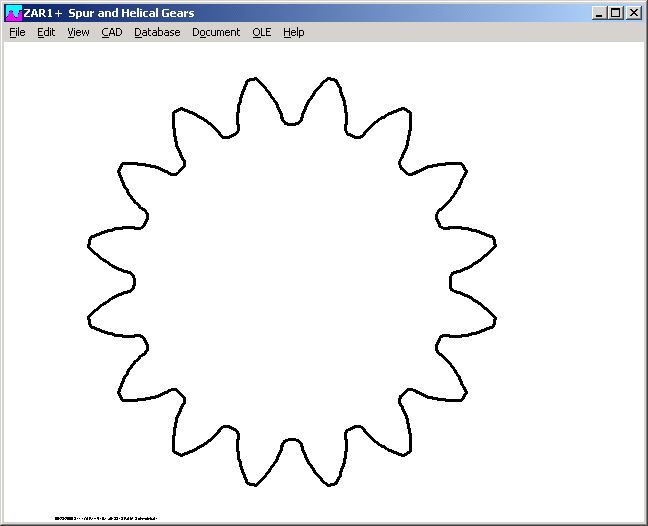Open the Database menu
This screenshot has height=526, width=648.
tap(157, 32)
